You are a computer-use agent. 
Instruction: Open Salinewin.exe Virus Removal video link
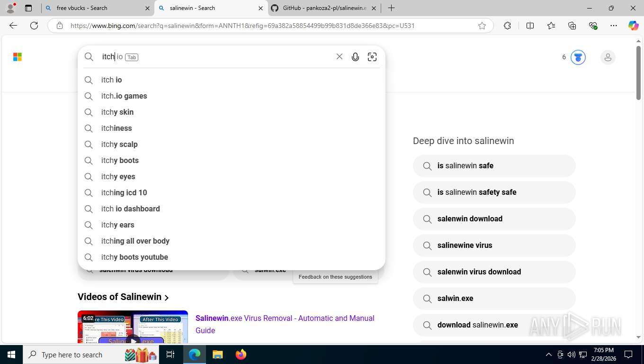pos(285,324)
